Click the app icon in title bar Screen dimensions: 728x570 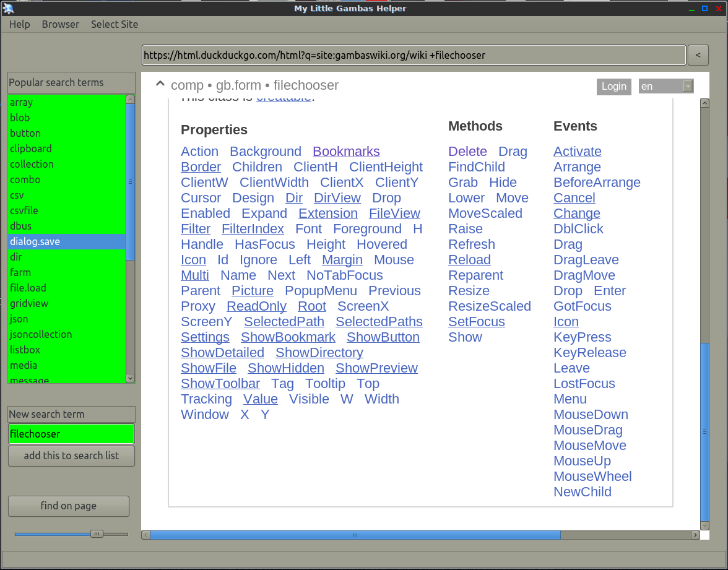click(x=9, y=8)
